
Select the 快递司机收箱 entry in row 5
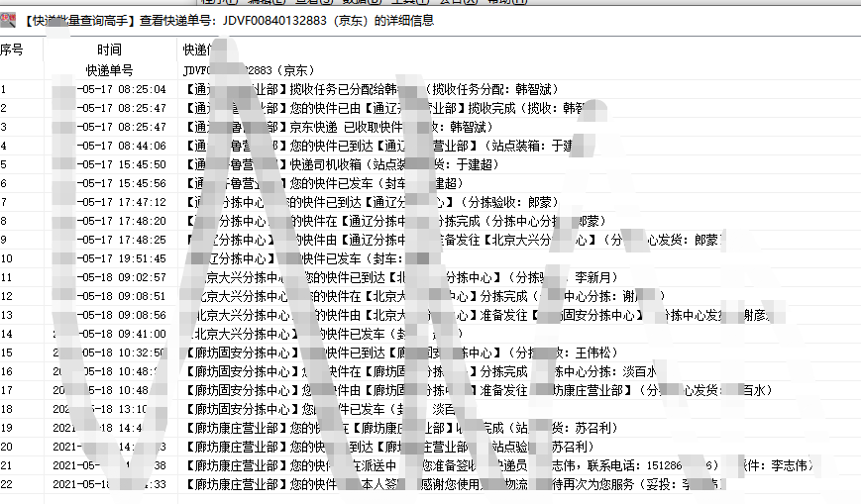(x=343, y=164)
